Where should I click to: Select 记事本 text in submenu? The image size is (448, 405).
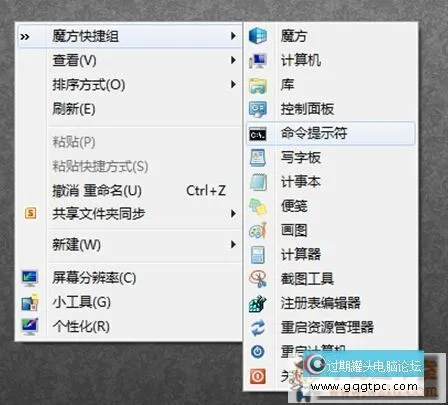point(301,182)
